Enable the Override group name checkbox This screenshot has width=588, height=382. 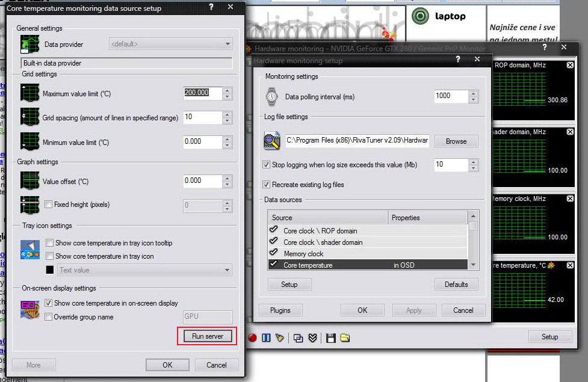[48, 317]
